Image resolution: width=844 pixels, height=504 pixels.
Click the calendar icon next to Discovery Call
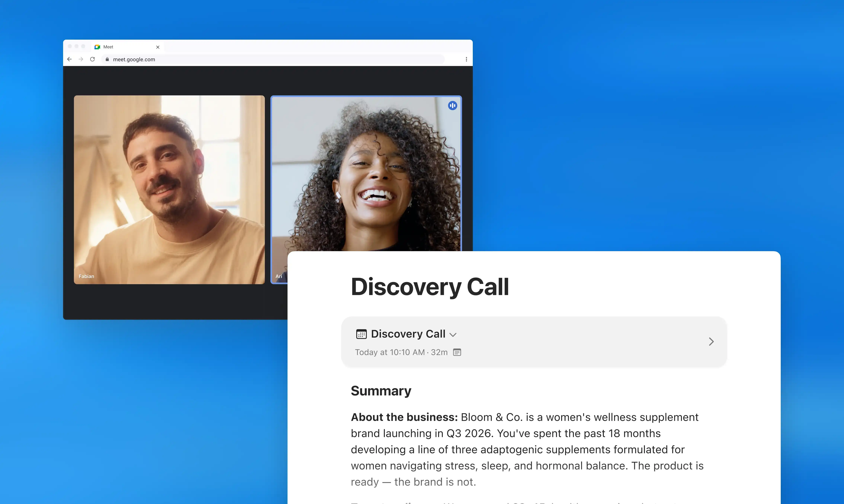pyautogui.click(x=361, y=334)
